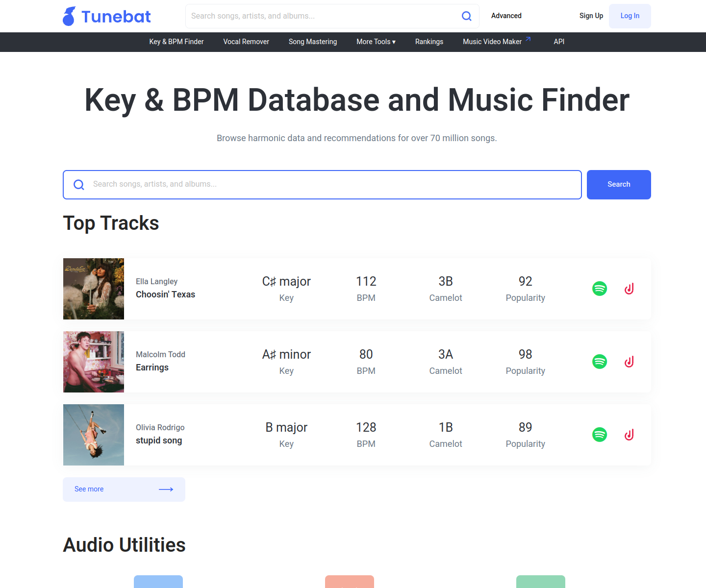The height and width of the screenshot is (588, 706).
Task: Click the magnifier icon in the header search
Action: (467, 16)
